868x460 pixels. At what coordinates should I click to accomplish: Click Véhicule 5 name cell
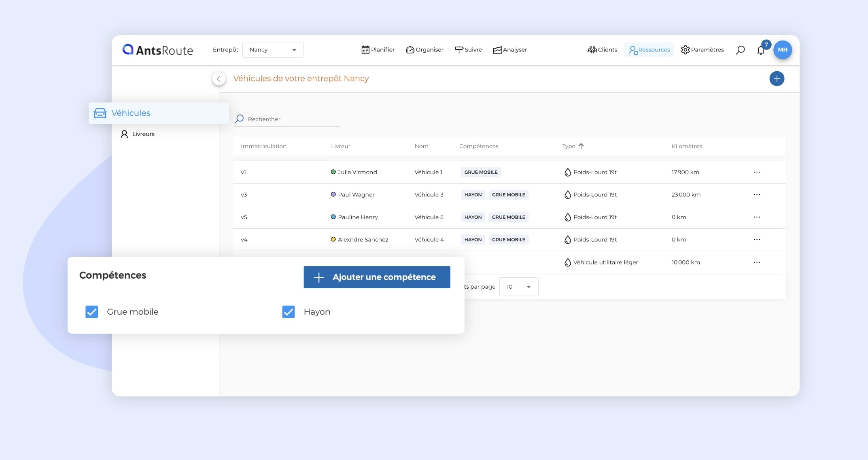pyautogui.click(x=429, y=217)
